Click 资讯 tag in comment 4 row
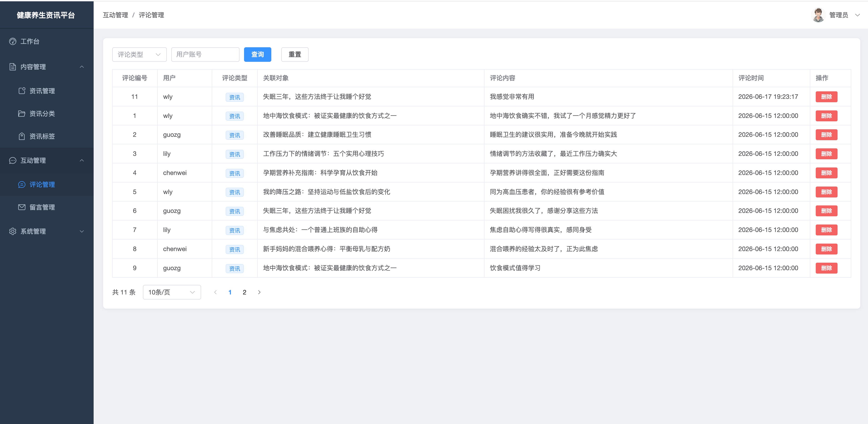This screenshot has width=868, height=424. [234, 173]
